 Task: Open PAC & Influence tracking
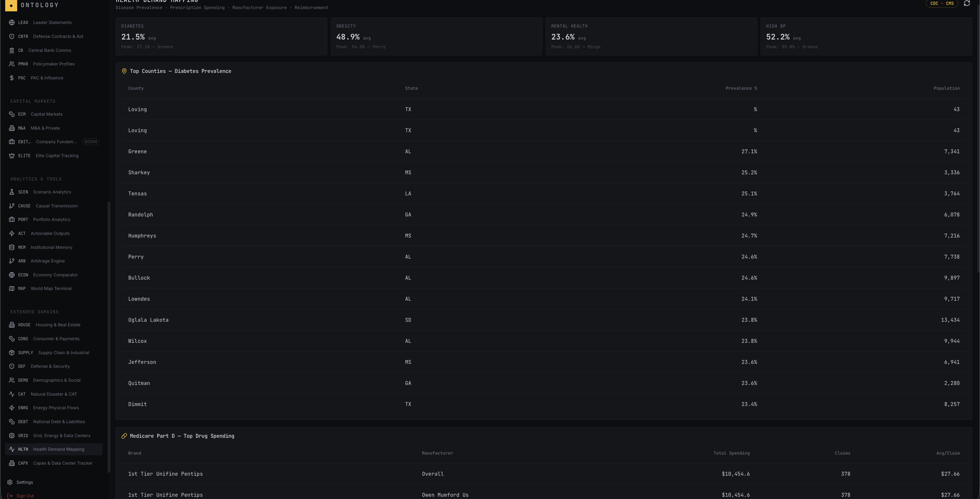pyautogui.click(x=47, y=77)
